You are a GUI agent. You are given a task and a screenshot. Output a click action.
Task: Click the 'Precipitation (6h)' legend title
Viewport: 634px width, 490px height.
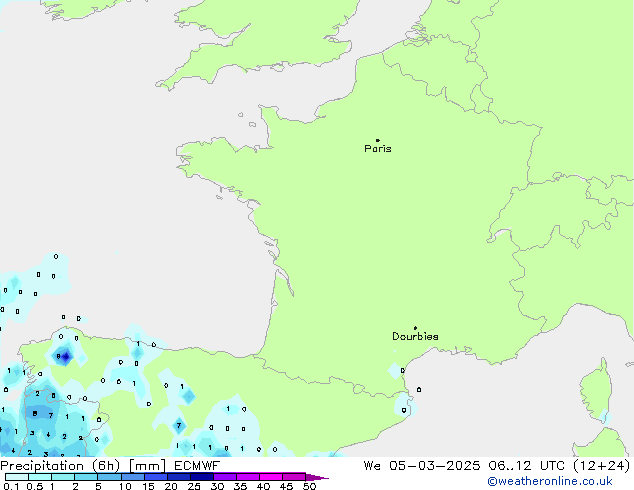point(60,466)
